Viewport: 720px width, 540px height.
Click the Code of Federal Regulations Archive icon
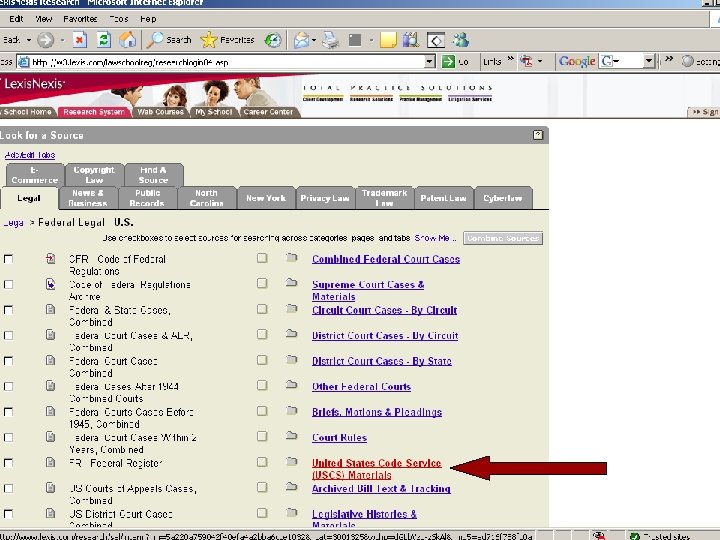click(x=51, y=284)
